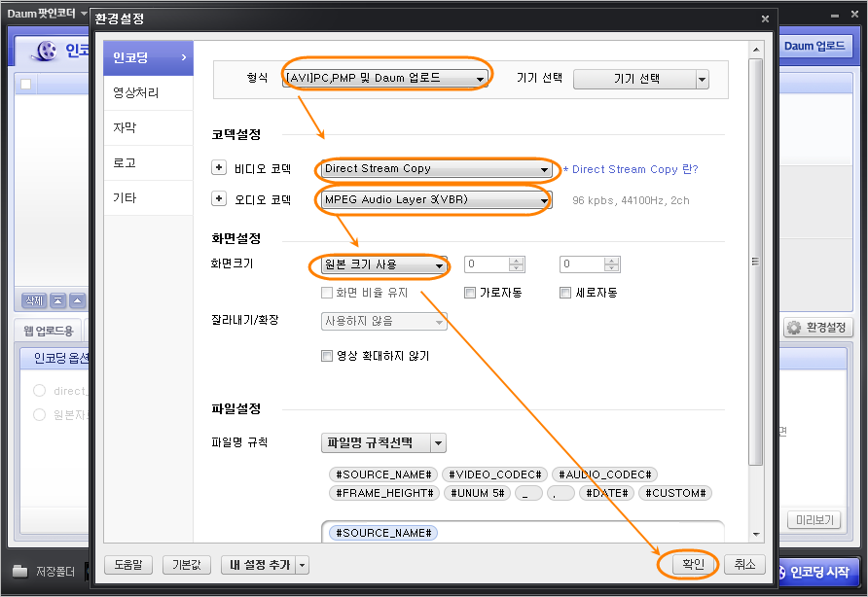Select the direct radio button under 인코딩 옵션
This screenshot has width=868, height=597.
39,391
